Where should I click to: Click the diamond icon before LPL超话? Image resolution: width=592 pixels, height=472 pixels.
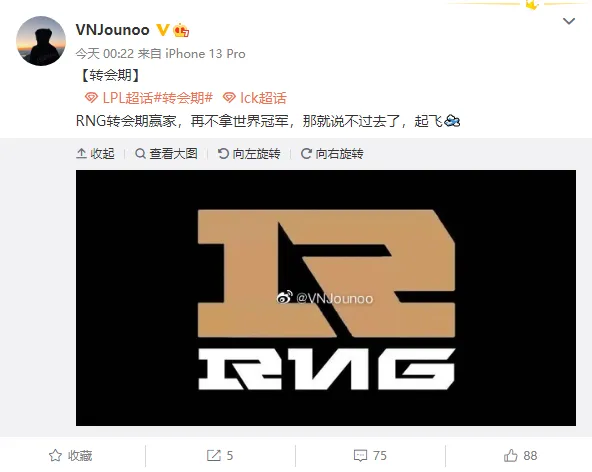pyautogui.click(x=91, y=98)
